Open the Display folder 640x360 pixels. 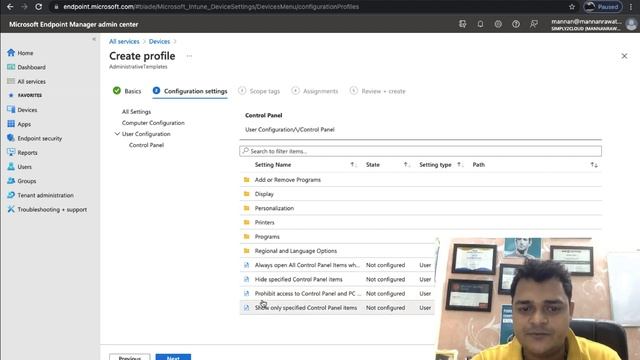pyautogui.click(x=264, y=194)
